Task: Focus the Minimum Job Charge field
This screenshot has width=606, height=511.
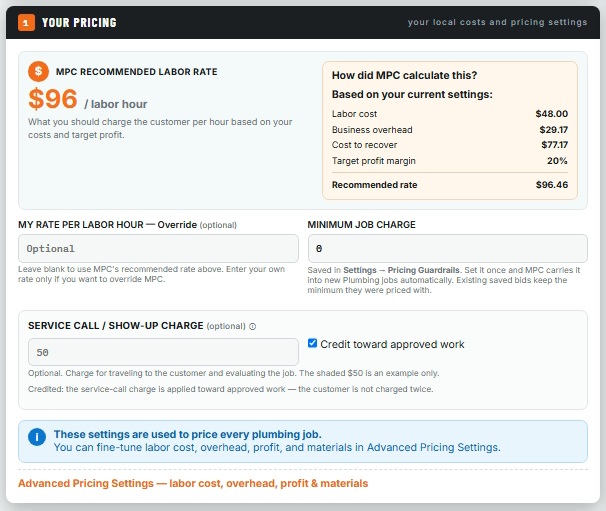Action: [448, 249]
